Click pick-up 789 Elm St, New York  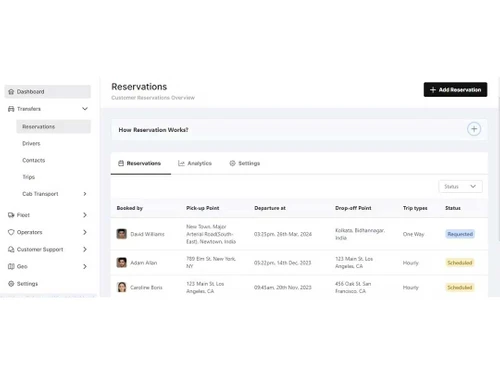211,262
